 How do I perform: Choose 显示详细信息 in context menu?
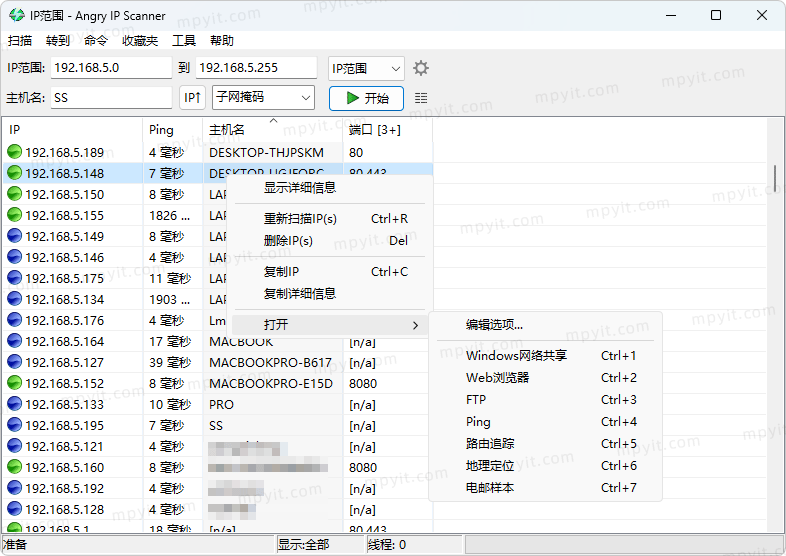point(330,188)
